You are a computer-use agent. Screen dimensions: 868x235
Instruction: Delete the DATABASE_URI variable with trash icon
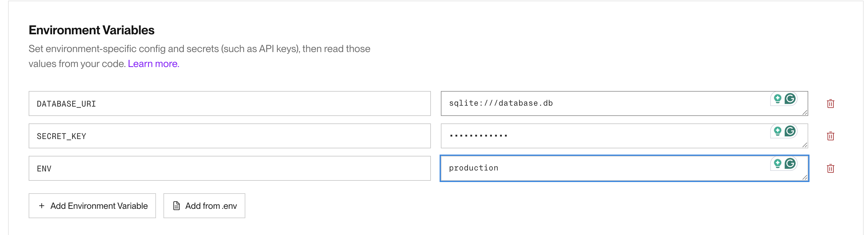pyautogui.click(x=830, y=103)
